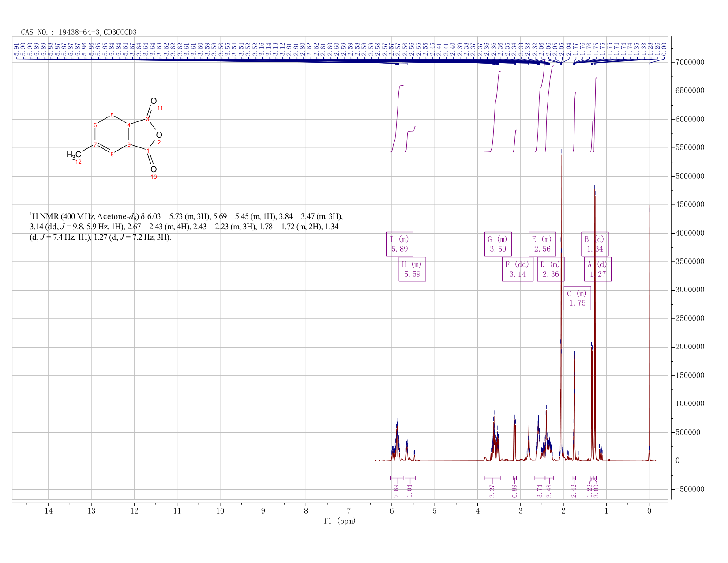
Task: Click ring oxygen atom labeled 2
Action: pos(159,135)
